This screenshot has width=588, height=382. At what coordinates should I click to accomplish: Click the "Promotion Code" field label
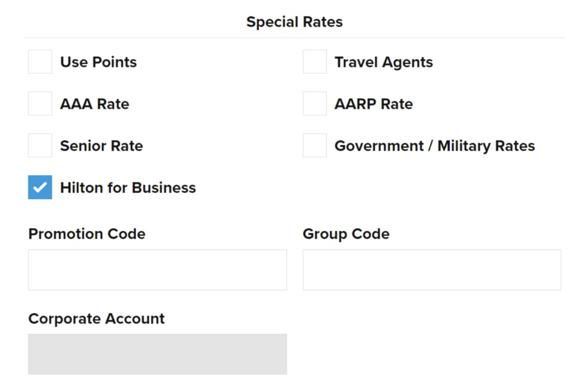[87, 234]
